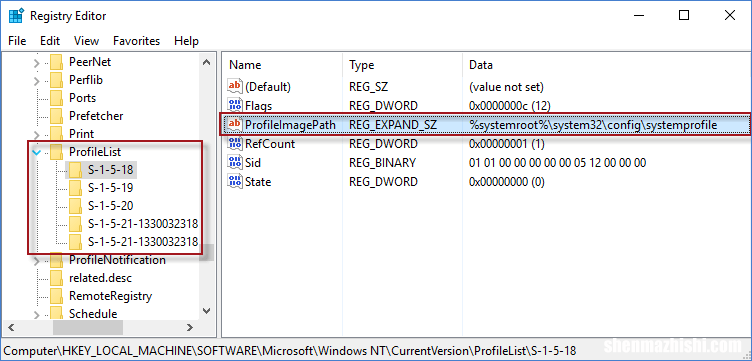The height and width of the screenshot is (361, 752).
Task: Select the S-1-5-20 subkey
Action: [111, 206]
